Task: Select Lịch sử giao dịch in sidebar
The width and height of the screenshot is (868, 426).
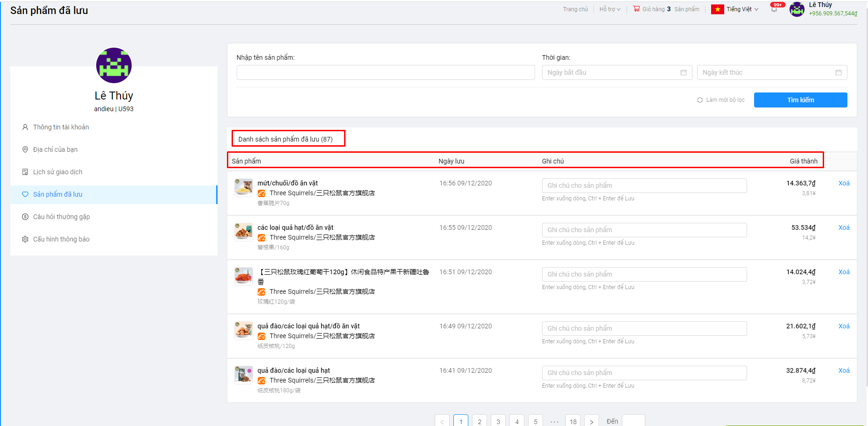Action: point(57,172)
